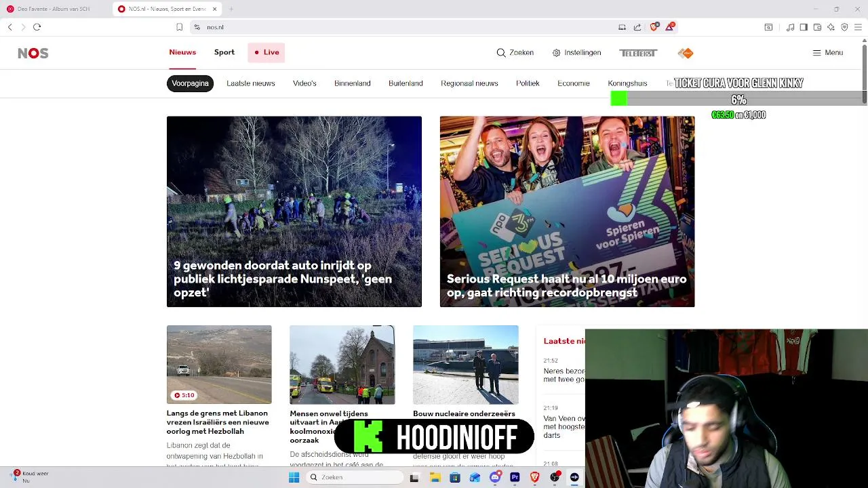This screenshot has height=488, width=868.
Task: Open Premiere Pro from the taskbar
Action: click(x=515, y=477)
